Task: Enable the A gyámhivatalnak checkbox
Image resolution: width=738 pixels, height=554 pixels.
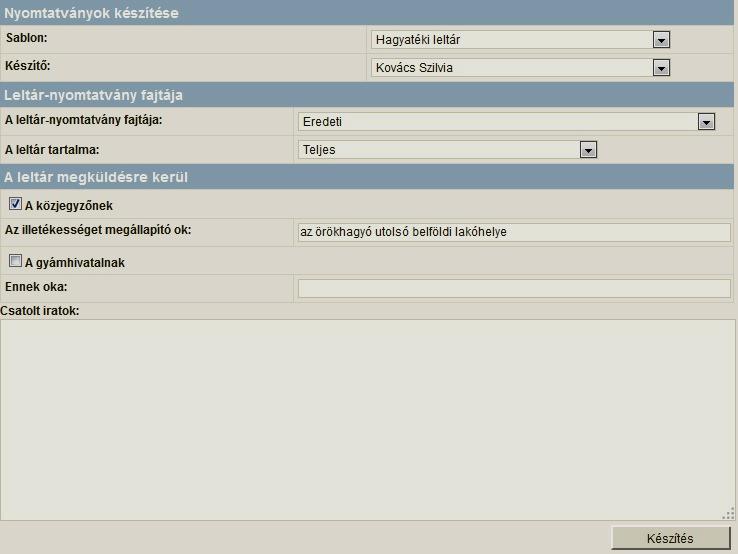Action: click(x=16, y=260)
